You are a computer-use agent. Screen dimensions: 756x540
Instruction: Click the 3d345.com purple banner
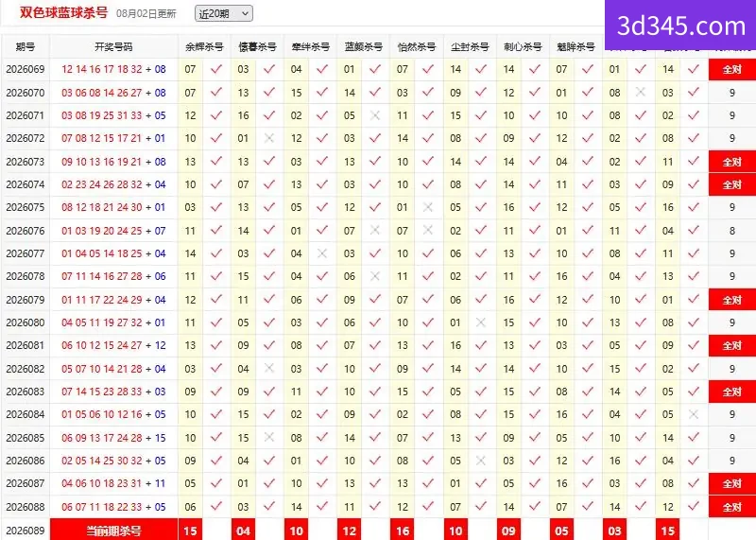680,26
